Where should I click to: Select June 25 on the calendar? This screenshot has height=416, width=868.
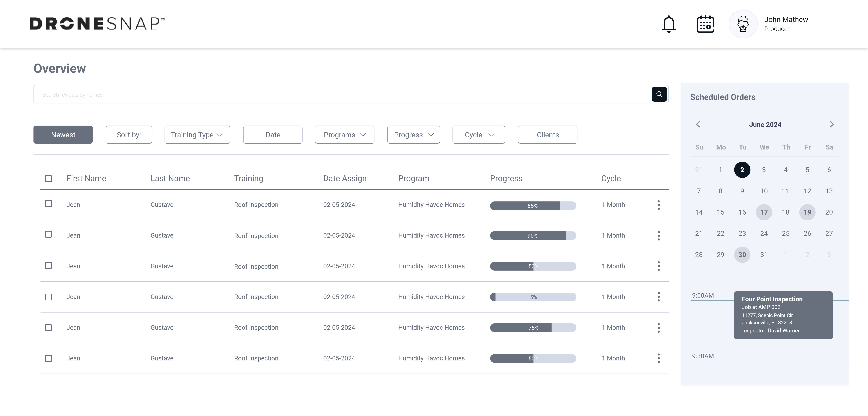(785, 233)
